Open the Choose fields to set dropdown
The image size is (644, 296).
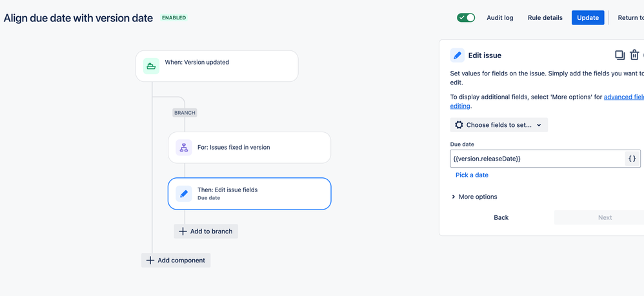(x=499, y=125)
